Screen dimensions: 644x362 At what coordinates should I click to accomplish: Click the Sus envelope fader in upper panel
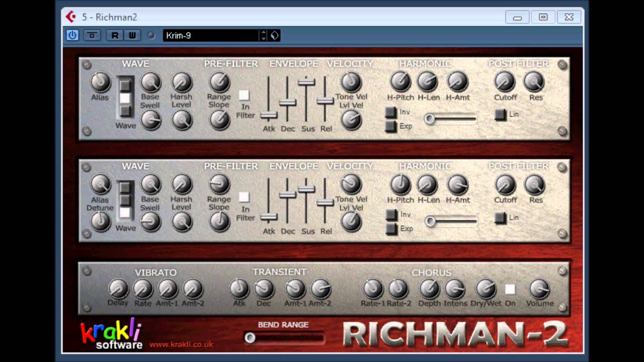(x=306, y=82)
